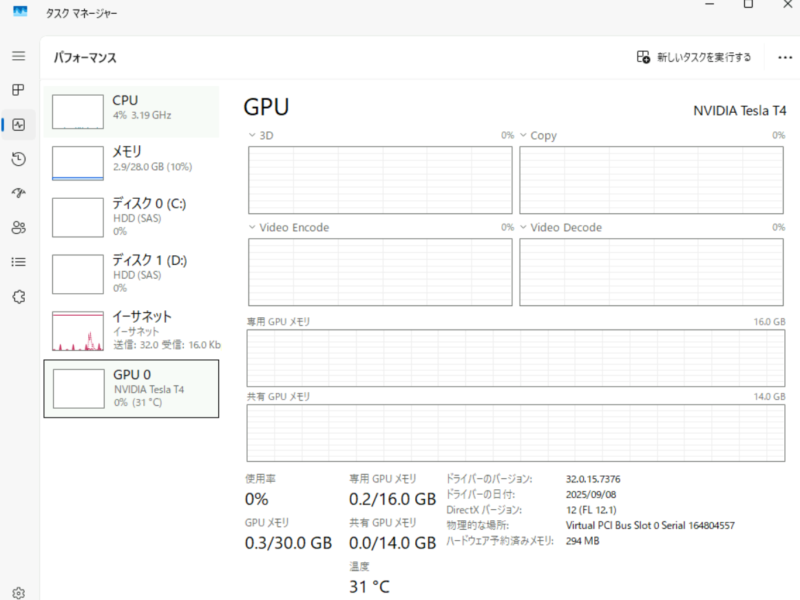800x600 pixels.
Task: Open the more options (...) menu
Action: 786,57
